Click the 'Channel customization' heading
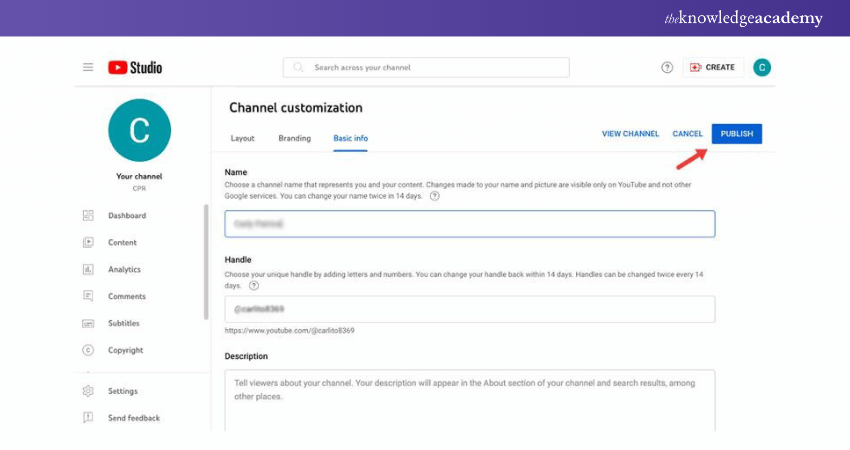Viewport: 850px width, 450px height. coord(296,107)
